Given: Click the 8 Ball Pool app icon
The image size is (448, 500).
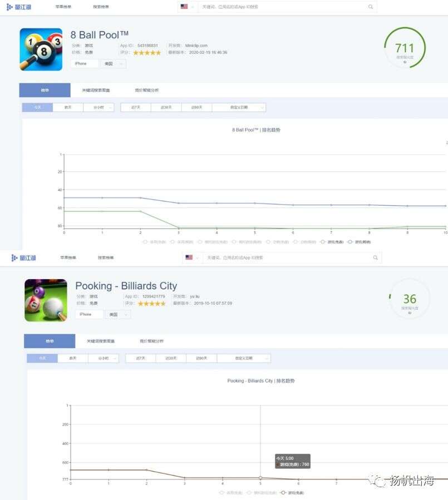Looking at the screenshot, I should [x=41, y=49].
